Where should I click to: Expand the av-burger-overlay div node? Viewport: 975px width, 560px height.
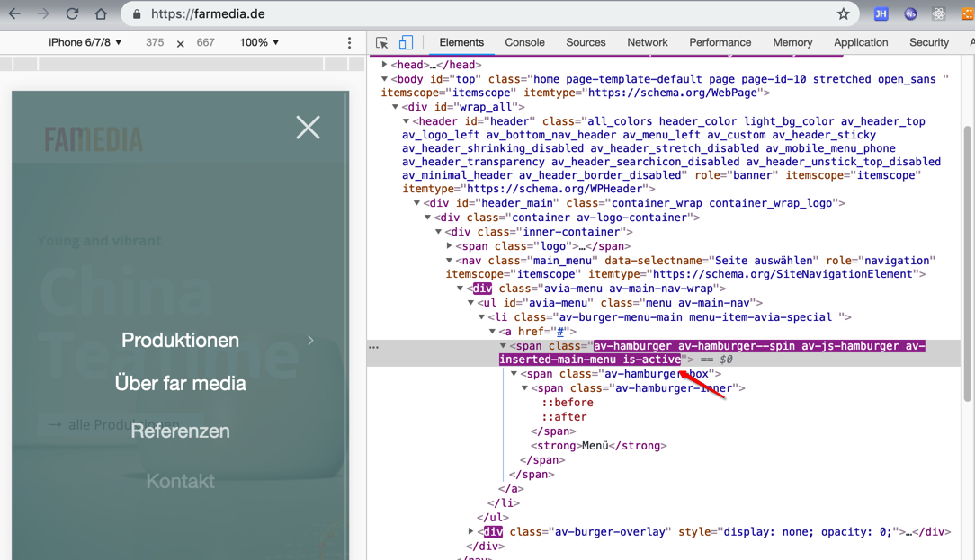[x=471, y=532]
